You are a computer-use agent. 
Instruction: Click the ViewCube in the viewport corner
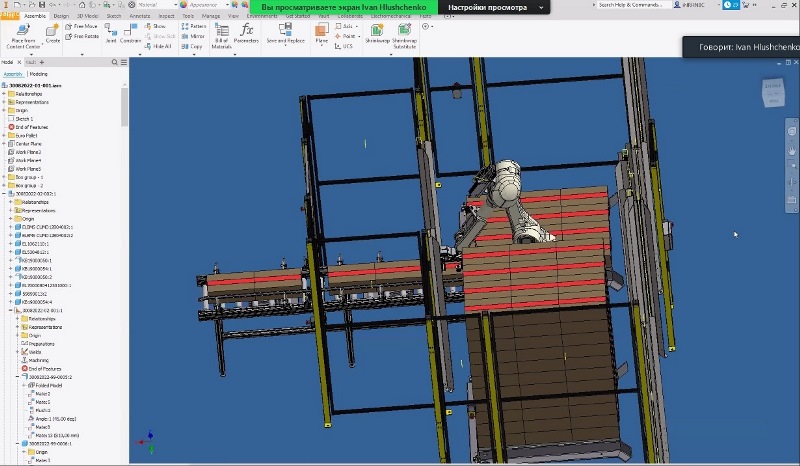coord(774,92)
